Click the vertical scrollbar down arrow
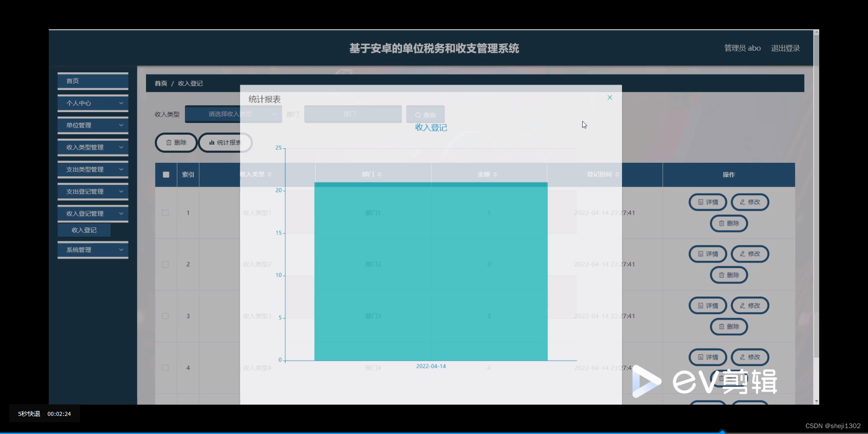This screenshot has height=434, width=868. [x=816, y=401]
